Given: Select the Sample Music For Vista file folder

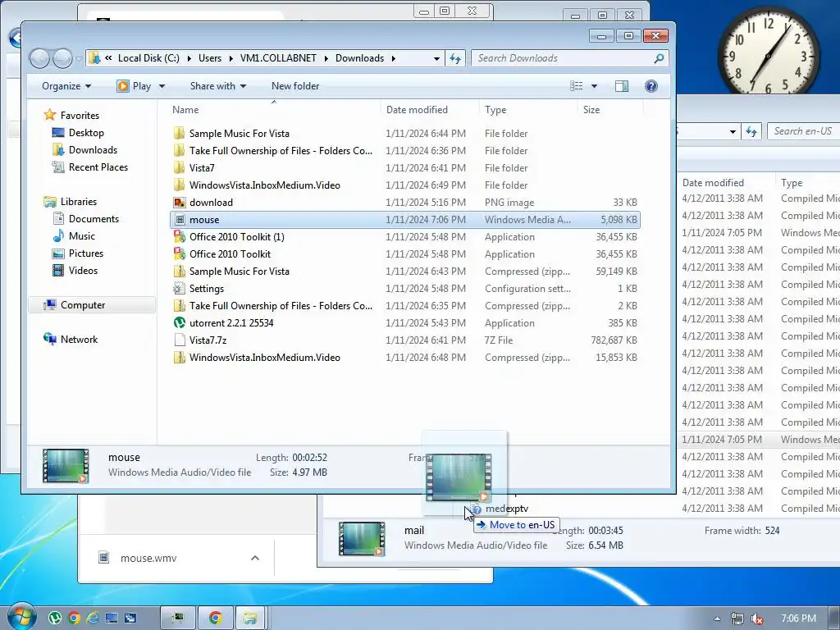Looking at the screenshot, I should click(404, 134).
